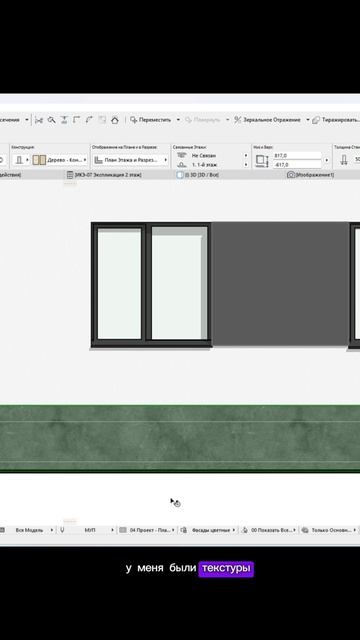
Task: Click the Зеркальное Отражение (Mirror) button
Action: click(x=267, y=120)
